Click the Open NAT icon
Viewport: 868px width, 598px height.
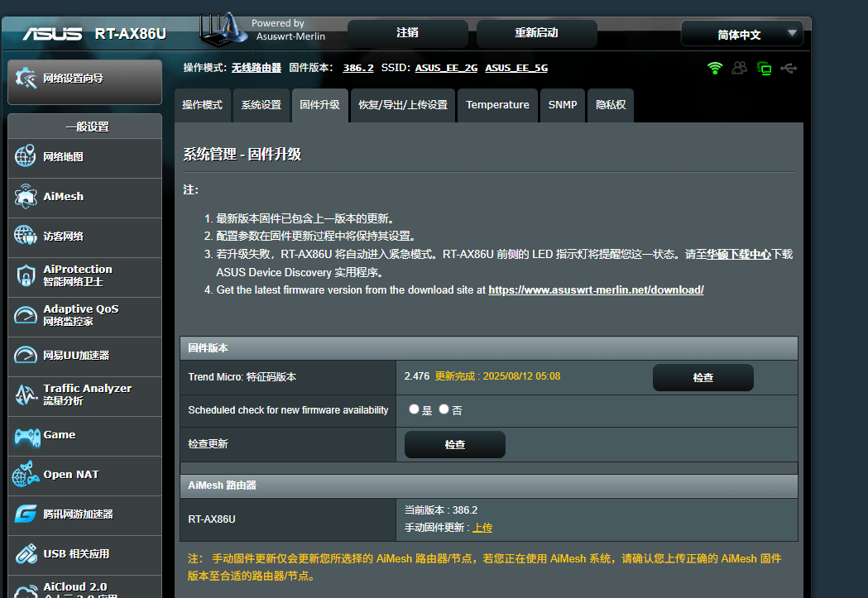(x=26, y=474)
